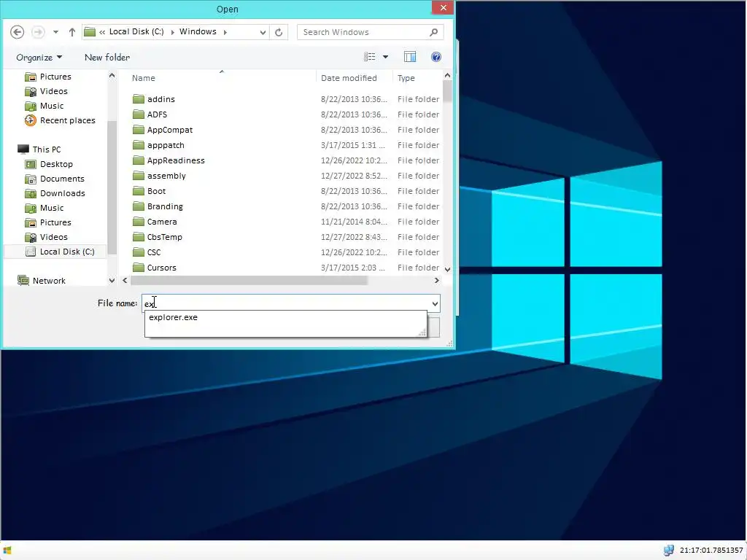Choose explorer.exe autocomplete suggestion
This screenshot has height=560, width=747.
click(174, 317)
